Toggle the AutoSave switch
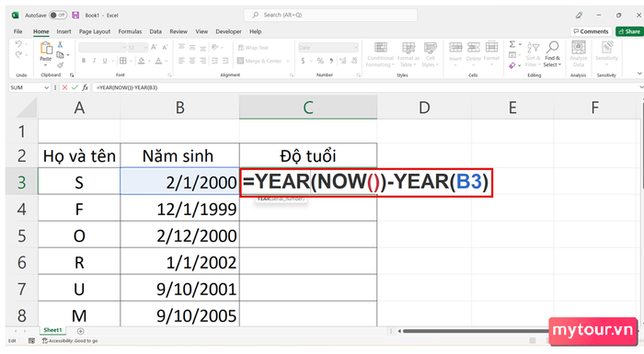The width and height of the screenshot is (644, 354). [x=58, y=16]
